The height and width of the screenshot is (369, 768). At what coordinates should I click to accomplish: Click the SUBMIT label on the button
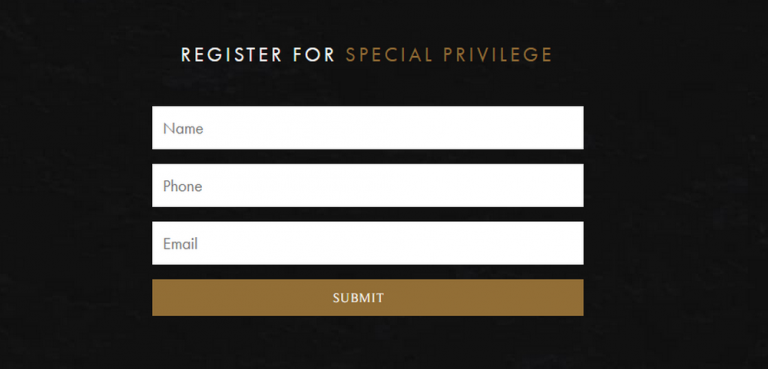tap(359, 298)
